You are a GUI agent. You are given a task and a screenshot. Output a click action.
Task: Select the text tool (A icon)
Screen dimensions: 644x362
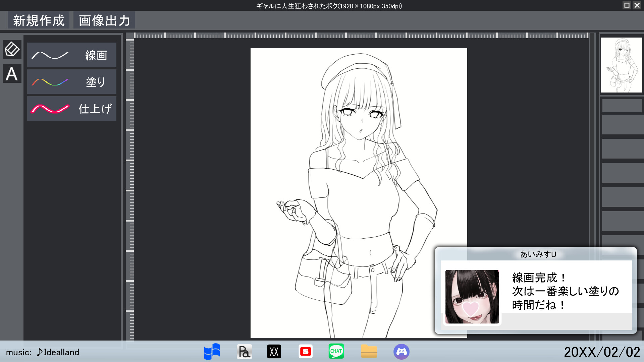12,74
